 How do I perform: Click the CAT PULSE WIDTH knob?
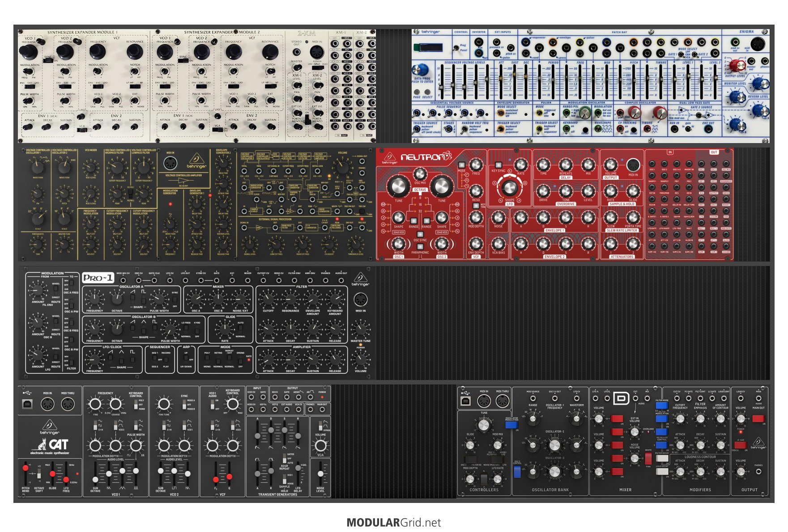(x=136, y=445)
